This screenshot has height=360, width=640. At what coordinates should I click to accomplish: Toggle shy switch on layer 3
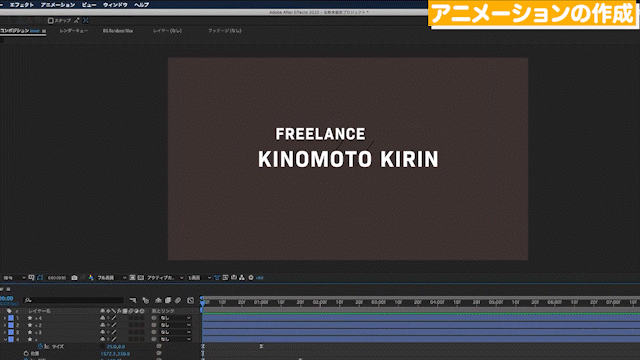102,332
